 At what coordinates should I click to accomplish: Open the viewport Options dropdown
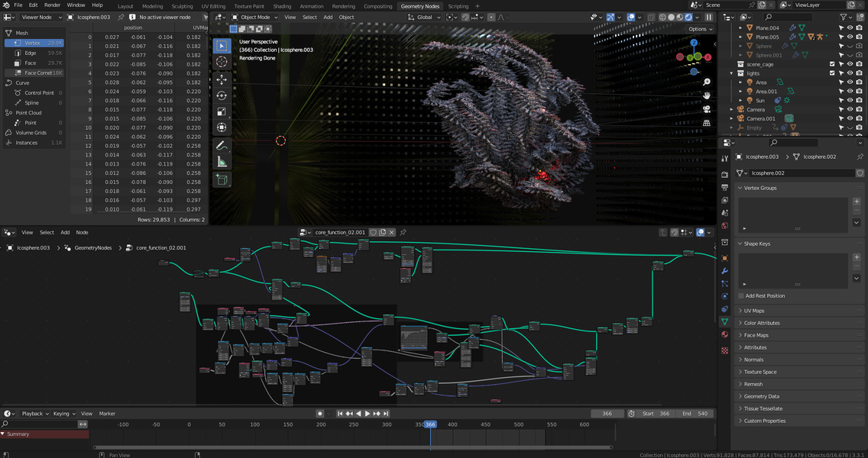click(700, 29)
